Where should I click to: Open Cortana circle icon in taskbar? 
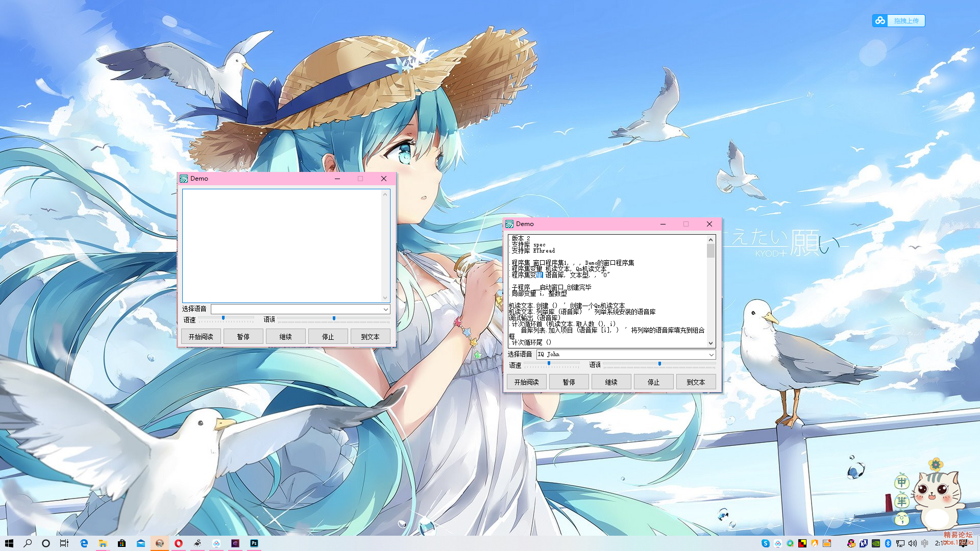point(46,543)
